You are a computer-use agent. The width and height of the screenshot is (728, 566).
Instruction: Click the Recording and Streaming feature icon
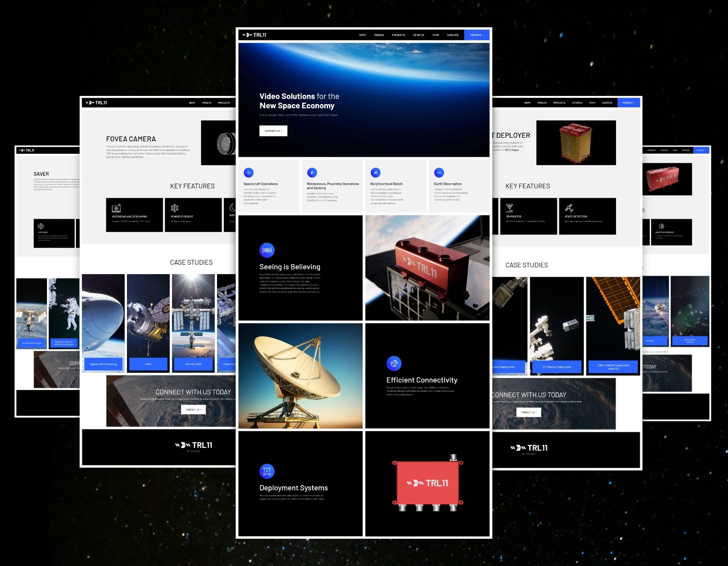tap(116, 208)
